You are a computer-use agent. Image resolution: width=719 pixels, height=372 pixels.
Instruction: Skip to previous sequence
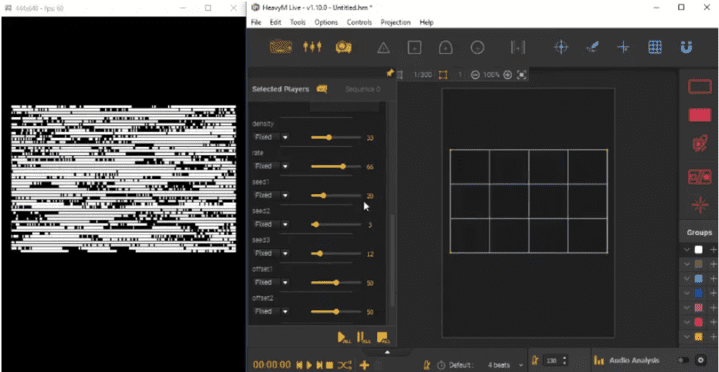pos(299,365)
